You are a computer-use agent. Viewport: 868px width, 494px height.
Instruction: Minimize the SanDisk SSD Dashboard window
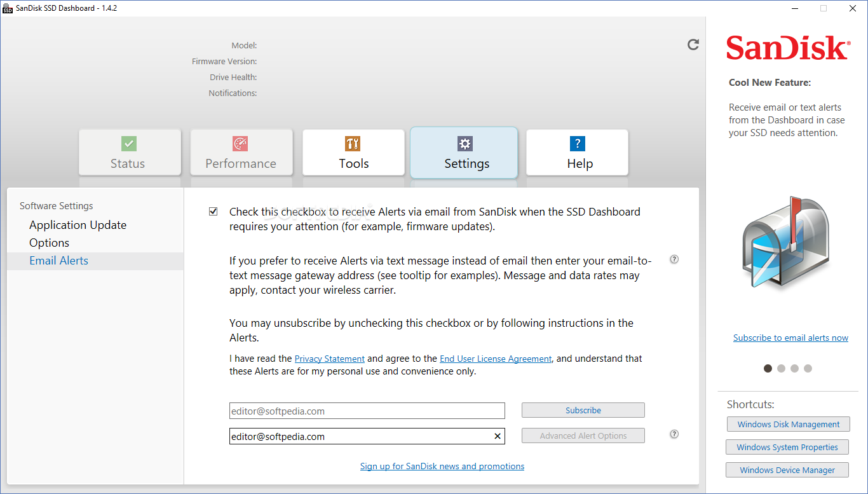click(795, 8)
